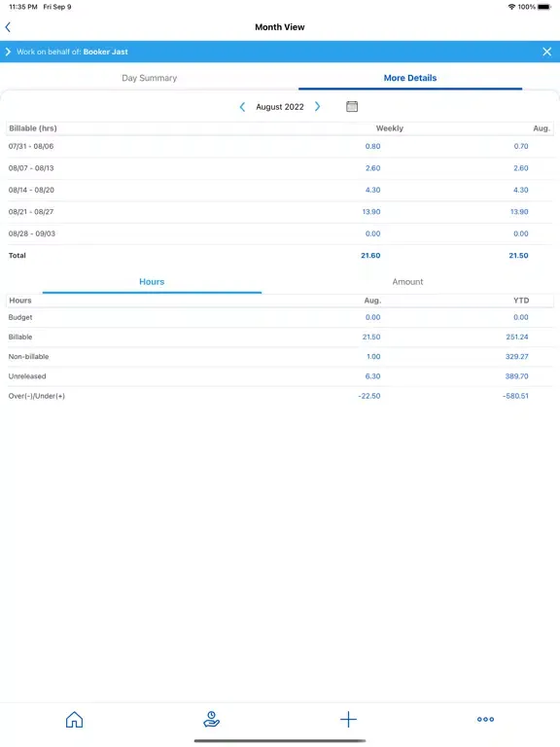Open weekly value 0.00 for 08/28 - 09/03

(373, 233)
